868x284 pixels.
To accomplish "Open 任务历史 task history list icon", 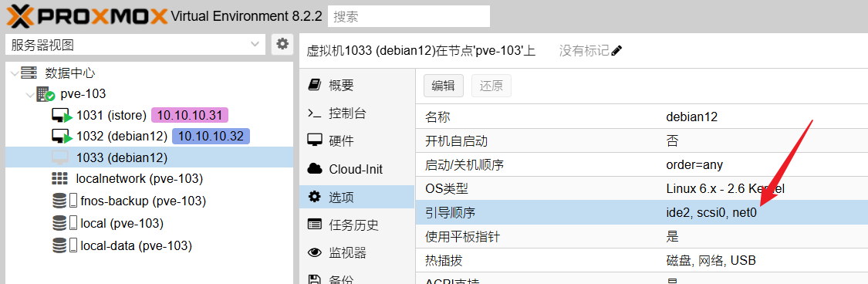I will 315,225.
